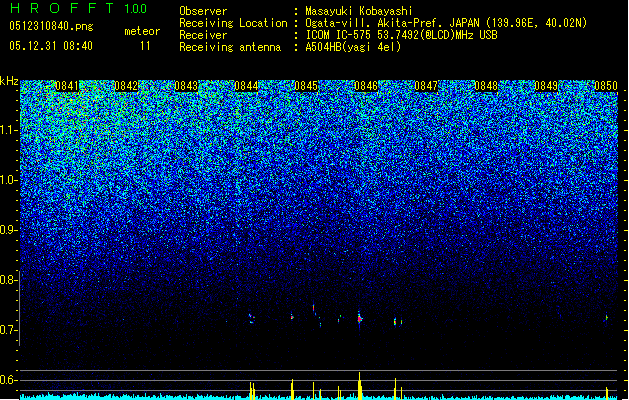
Task: Select the ICOM IC-575 receiver description
Action: (401, 35)
